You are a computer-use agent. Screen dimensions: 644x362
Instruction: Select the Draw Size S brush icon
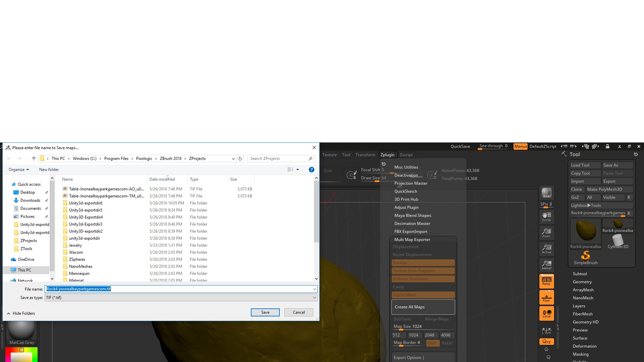click(x=352, y=175)
